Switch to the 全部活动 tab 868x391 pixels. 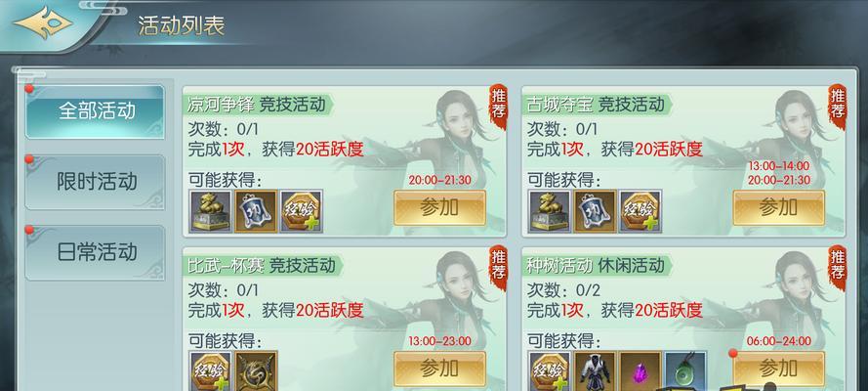96,111
